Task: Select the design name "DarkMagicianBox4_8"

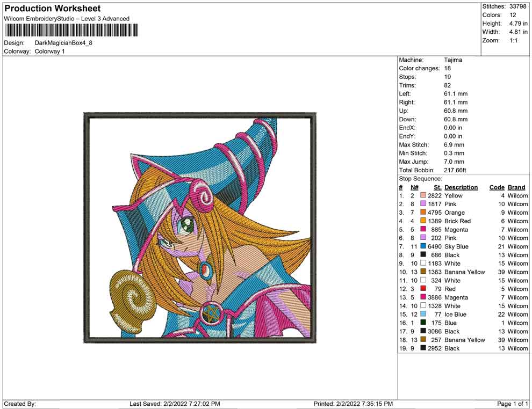Action: pyautogui.click(x=63, y=43)
